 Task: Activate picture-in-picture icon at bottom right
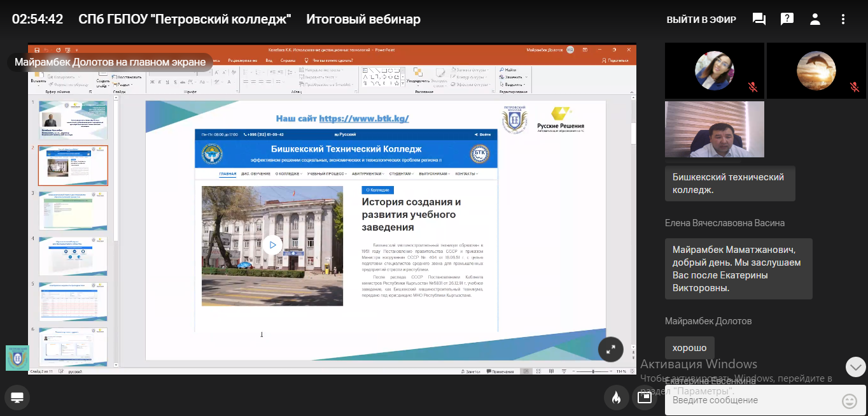(644, 396)
